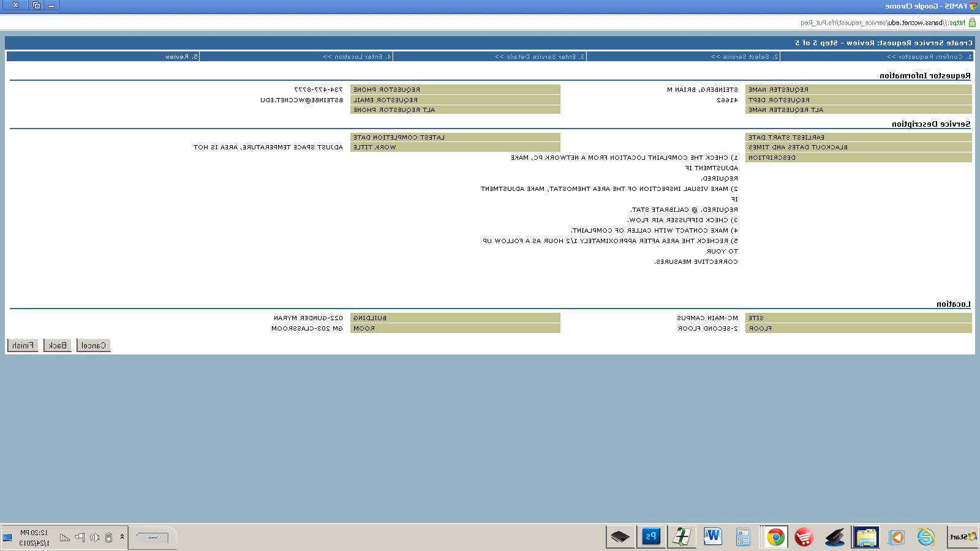
Task: Click the email BSTEINBE@WCCNET.EDU
Action: click(x=301, y=100)
